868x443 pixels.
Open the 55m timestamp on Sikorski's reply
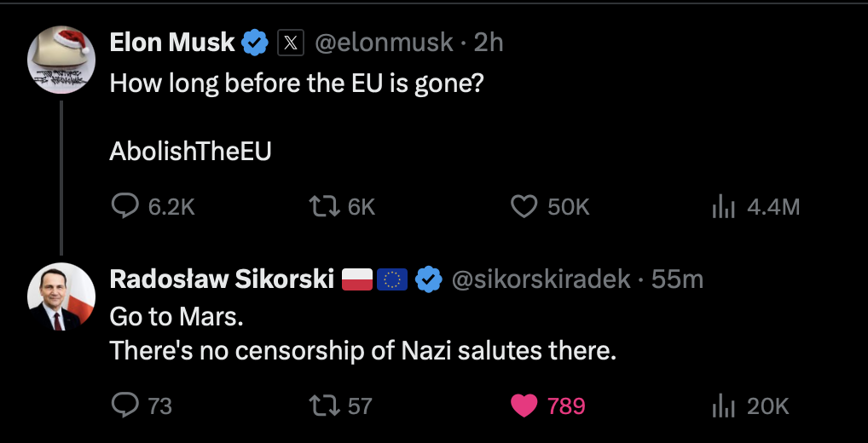point(678,279)
